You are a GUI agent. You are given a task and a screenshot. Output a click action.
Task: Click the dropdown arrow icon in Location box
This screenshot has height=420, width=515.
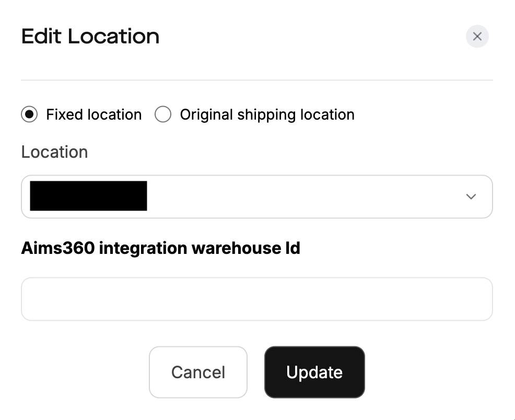[470, 196]
